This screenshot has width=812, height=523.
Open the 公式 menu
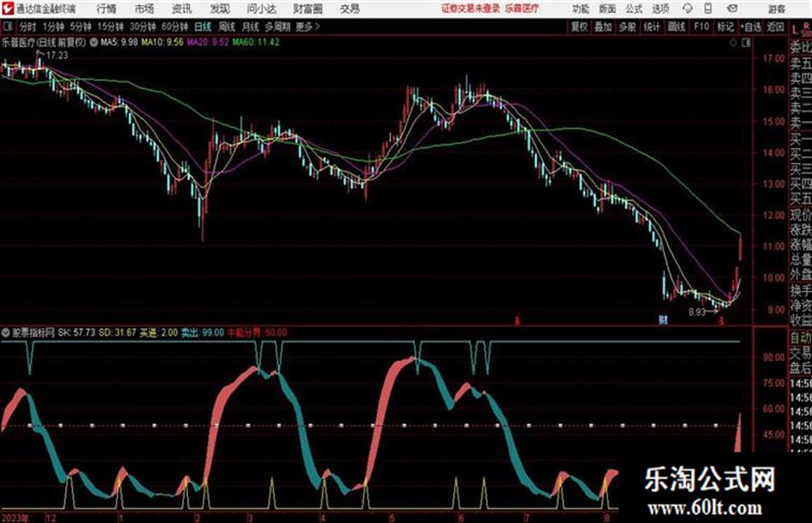click(x=634, y=9)
